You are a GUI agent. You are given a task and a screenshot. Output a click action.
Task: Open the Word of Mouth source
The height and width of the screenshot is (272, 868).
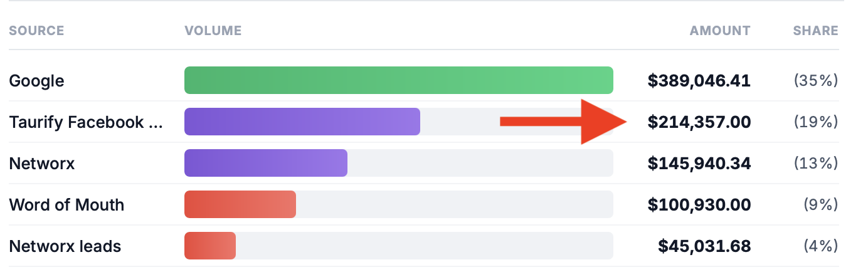[x=66, y=205]
